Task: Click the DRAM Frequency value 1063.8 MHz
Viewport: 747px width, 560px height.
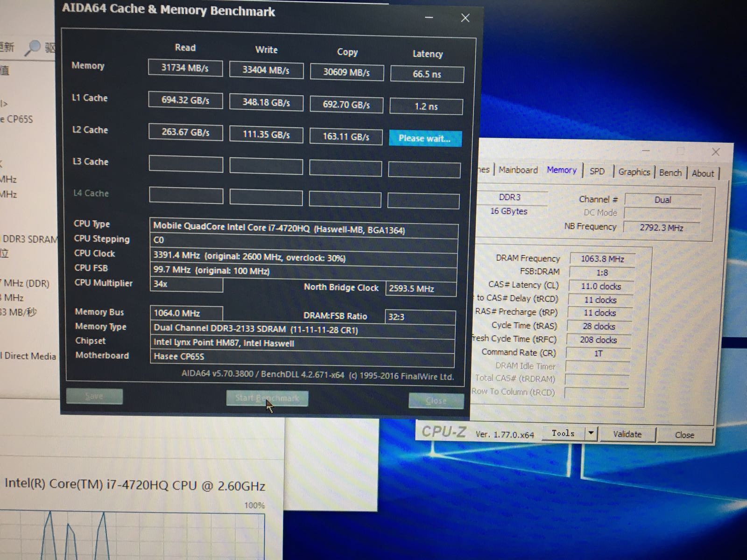Action: [602, 259]
